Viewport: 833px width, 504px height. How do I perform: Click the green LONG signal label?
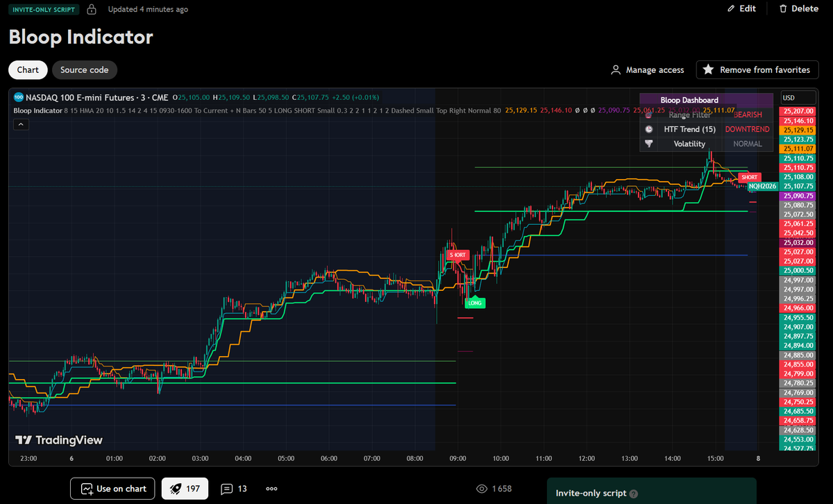(x=475, y=303)
